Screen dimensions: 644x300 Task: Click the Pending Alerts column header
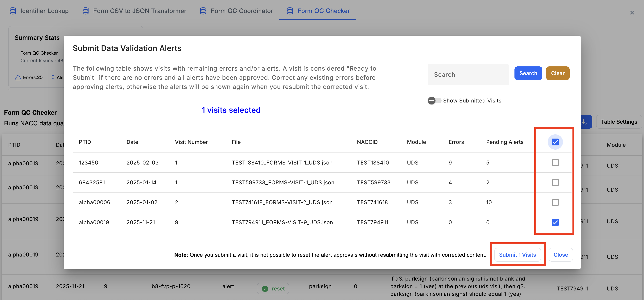505,142
